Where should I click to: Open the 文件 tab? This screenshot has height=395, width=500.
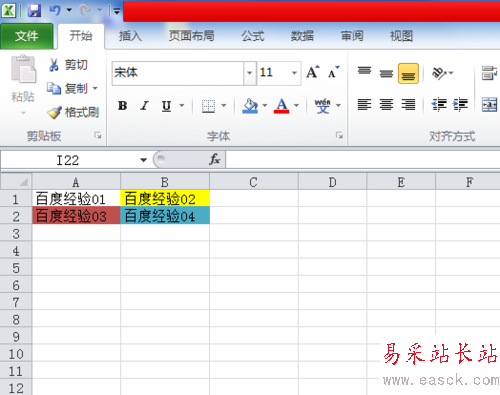(27, 36)
